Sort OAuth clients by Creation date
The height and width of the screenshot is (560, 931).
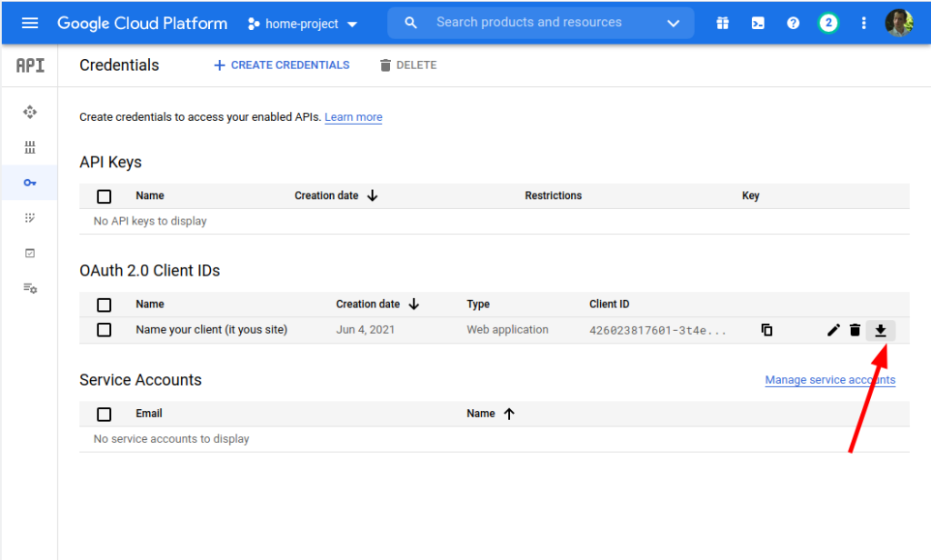tap(377, 304)
